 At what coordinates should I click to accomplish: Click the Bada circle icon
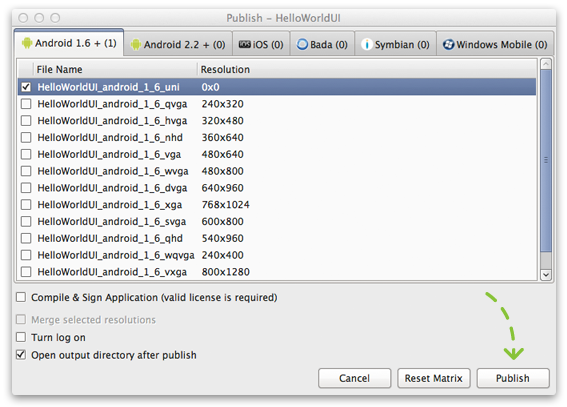[302, 44]
